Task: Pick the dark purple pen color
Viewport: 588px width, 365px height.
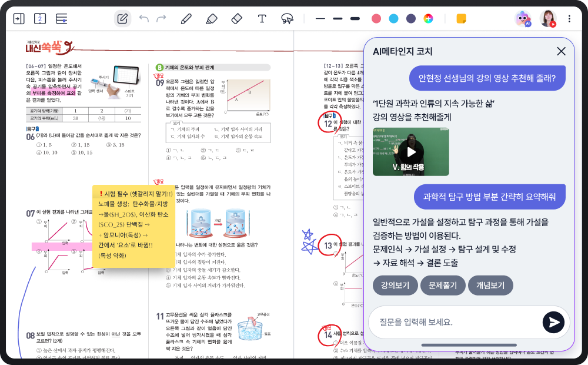Action: click(411, 18)
